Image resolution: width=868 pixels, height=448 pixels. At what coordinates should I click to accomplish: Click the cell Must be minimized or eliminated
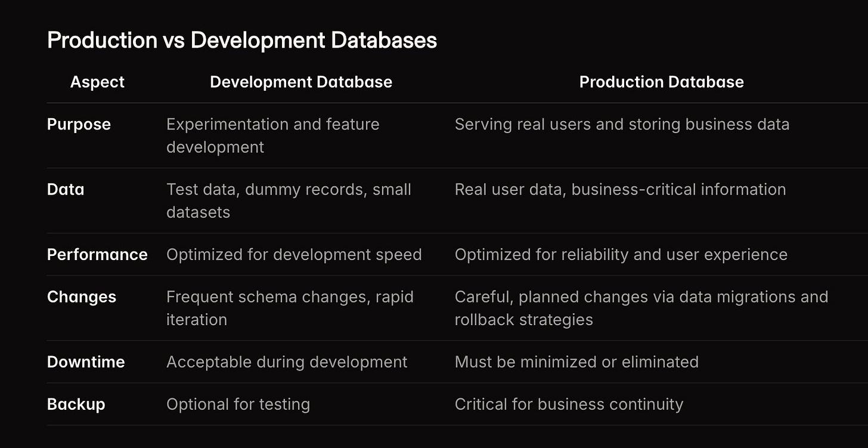pyautogui.click(x=576, y=362)
